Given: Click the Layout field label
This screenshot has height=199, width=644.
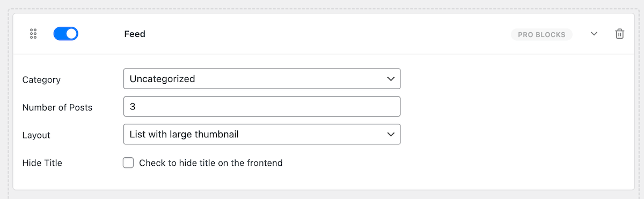Looking at the screenshot, I should click(36, 135).
